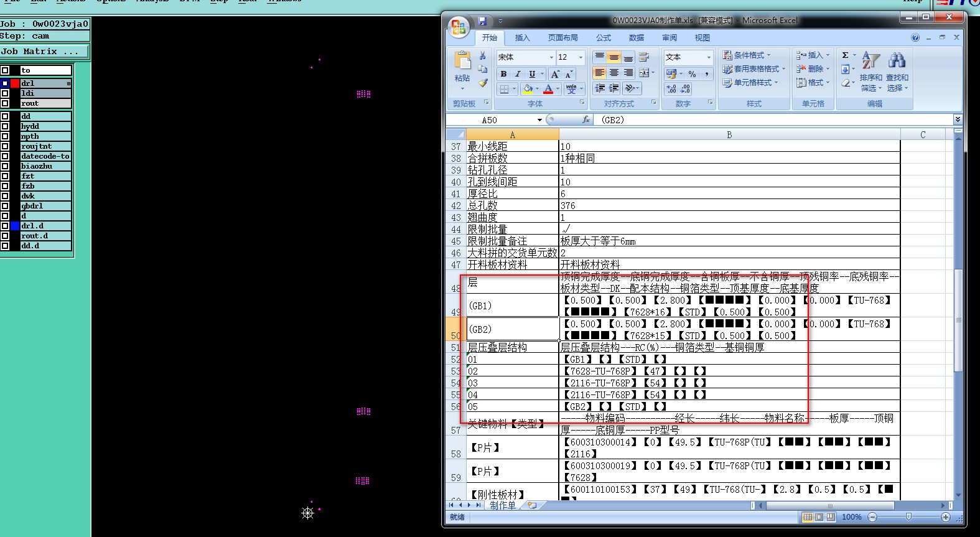This screenshot has height=537, width=980.
Task: Click AutoSum sigma icon
Action: click(x=845, y=55)
